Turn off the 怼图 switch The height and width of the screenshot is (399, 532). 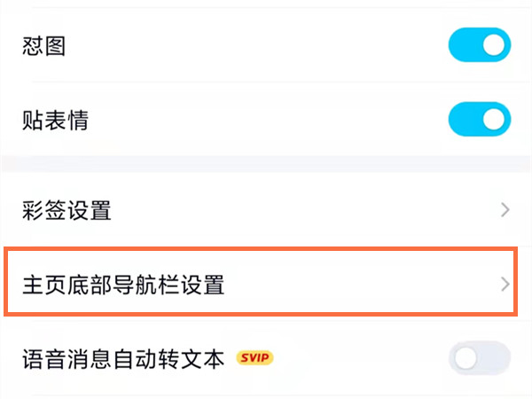pos(480,45)
